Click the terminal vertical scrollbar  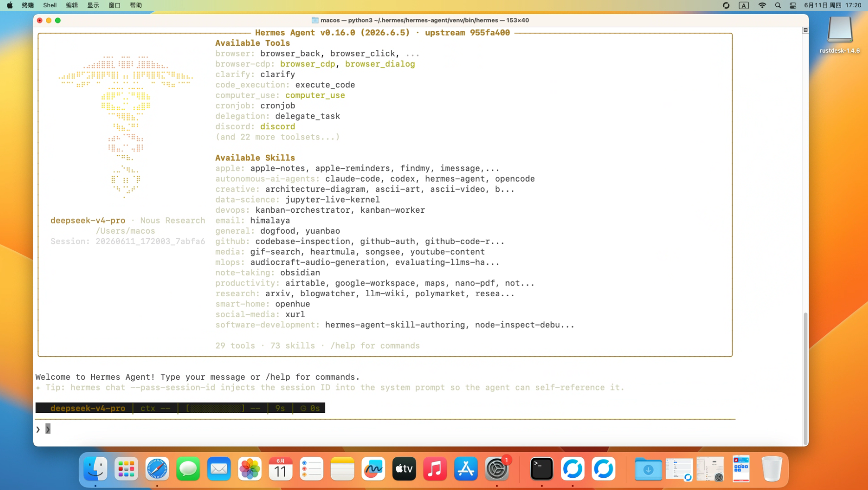805,378
